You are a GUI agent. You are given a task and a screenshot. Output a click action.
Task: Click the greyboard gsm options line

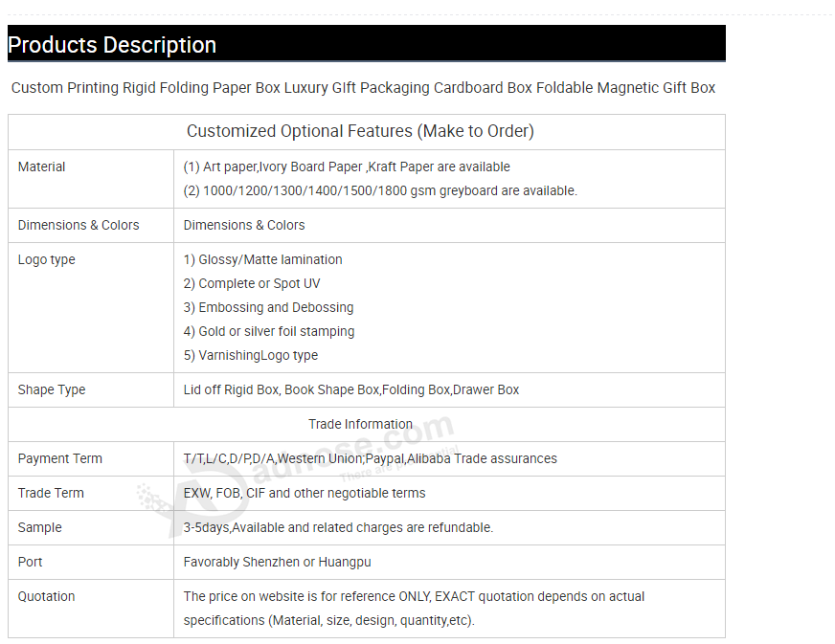(x=380, y=191)
